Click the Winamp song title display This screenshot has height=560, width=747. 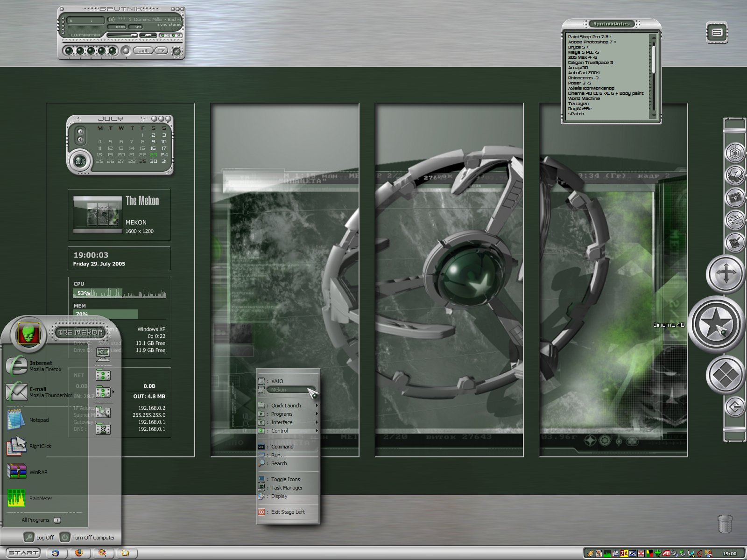point(145,20)
